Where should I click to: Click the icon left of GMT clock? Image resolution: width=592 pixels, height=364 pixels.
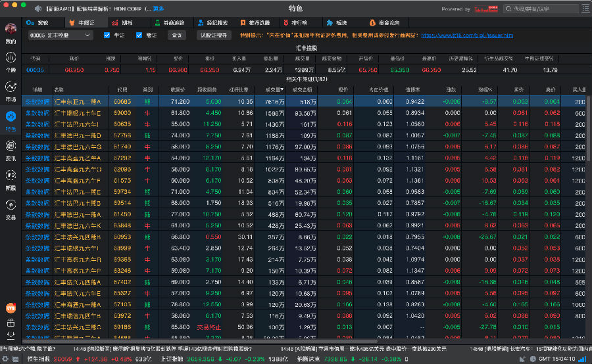[x=533, y=359]
